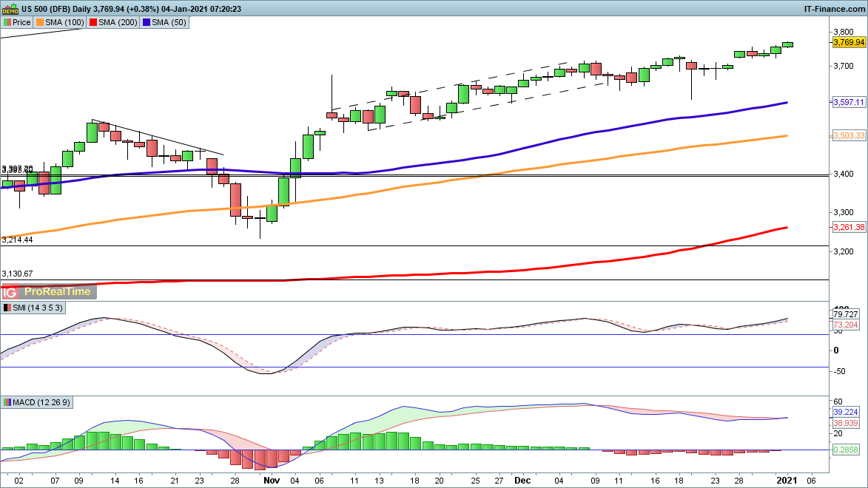
Task: Click the 3,503.33 SMA 100 value label
Action: tap(849, 136)
